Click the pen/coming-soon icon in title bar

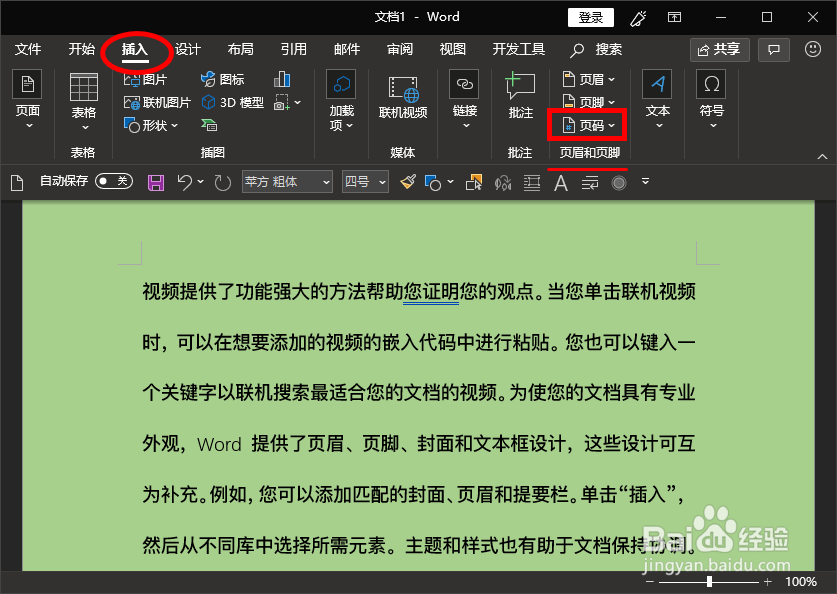click(638, 18)
